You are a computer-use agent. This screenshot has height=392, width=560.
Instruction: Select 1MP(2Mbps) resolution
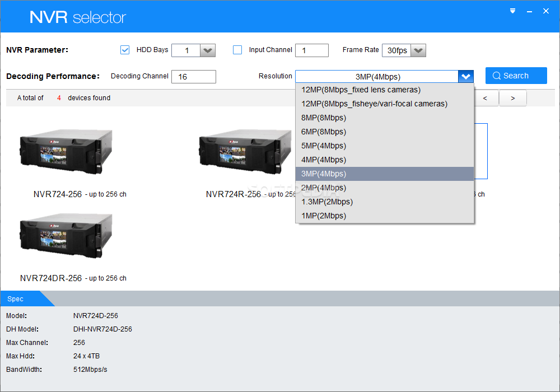385,216
